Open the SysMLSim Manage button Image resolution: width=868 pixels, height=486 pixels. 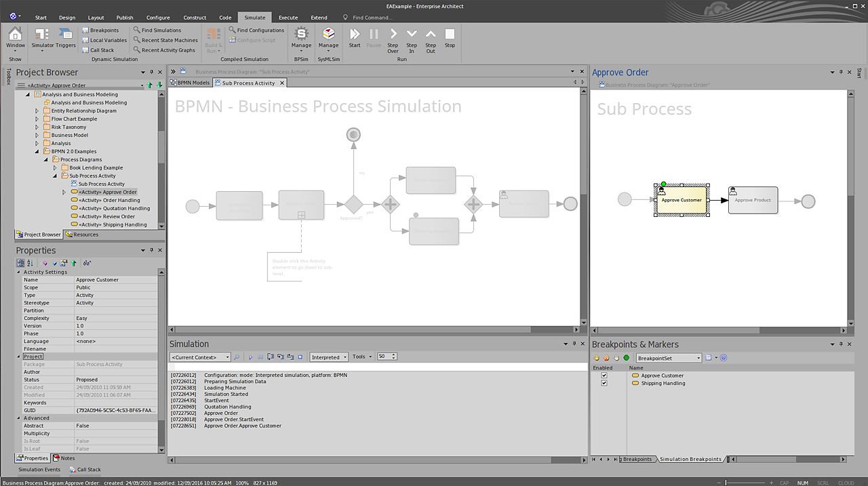click(328, 39)
